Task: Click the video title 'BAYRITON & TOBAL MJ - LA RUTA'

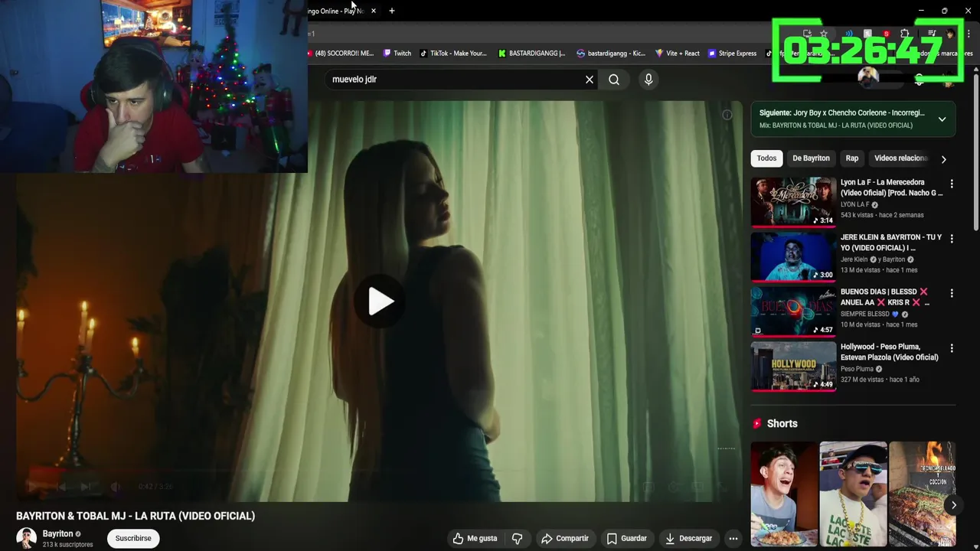Action: (x=136, y=516)
